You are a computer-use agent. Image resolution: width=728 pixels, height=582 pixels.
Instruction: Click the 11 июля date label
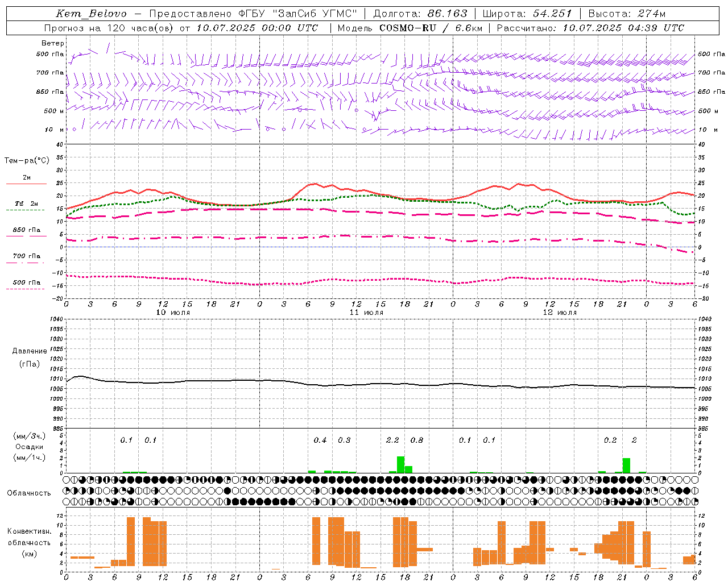(x=366, y=312)
